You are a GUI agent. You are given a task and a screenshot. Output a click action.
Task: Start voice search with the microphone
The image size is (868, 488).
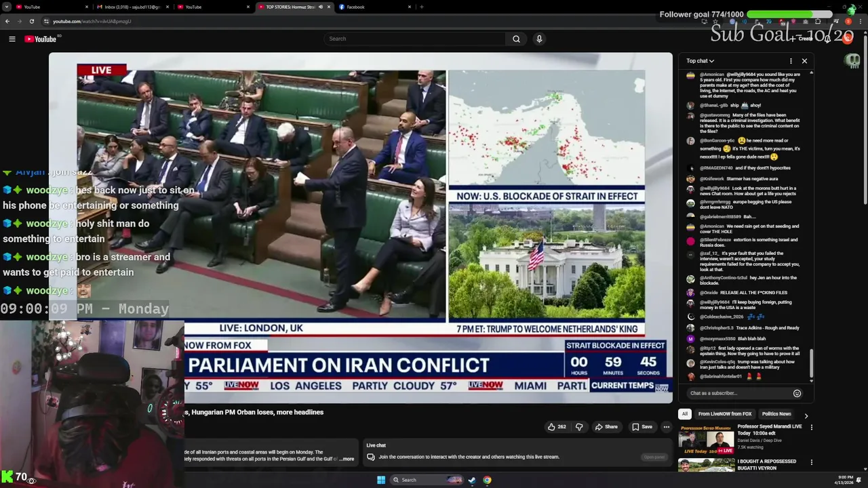click(539, 39)
